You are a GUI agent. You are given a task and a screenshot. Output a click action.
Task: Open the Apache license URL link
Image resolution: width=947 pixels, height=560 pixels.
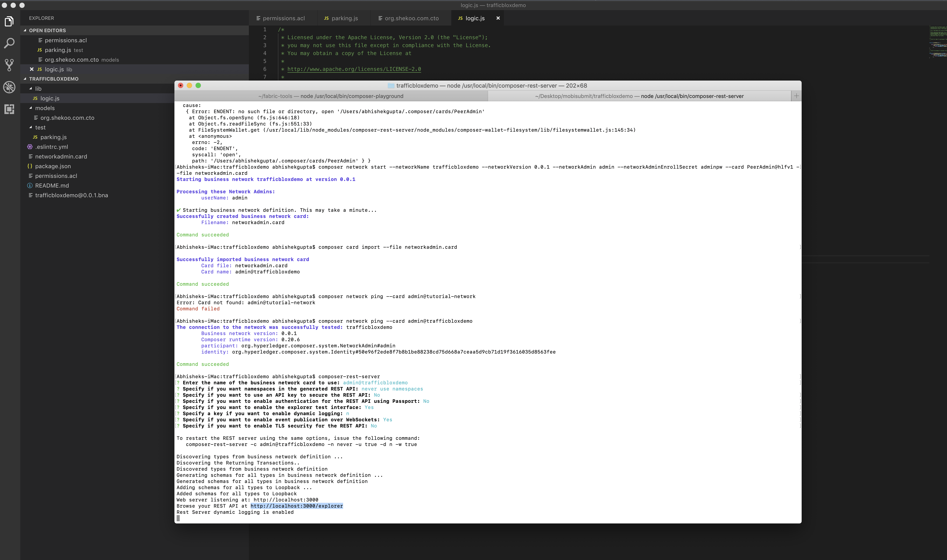354,69
